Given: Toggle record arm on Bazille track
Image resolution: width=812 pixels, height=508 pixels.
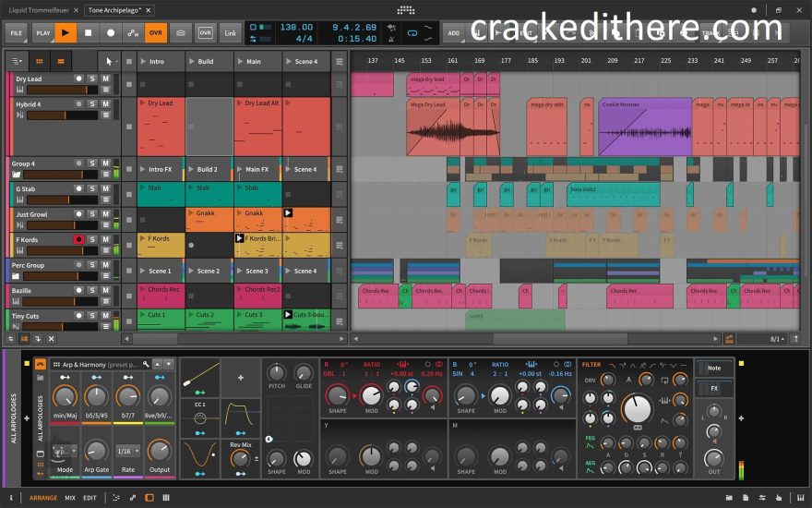Looking at the screenshot, I should pos(78,290).
